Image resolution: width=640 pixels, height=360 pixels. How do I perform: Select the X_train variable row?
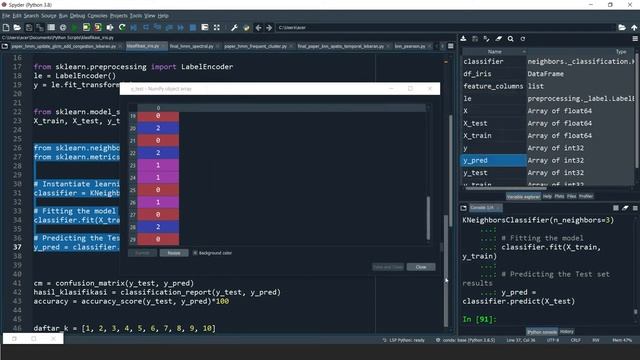click(x=548, y=136)
